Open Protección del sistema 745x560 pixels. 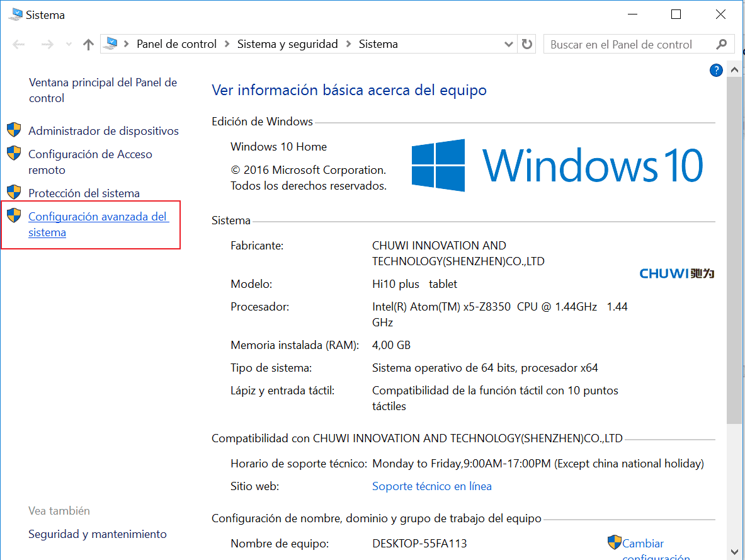coord(84,193)
